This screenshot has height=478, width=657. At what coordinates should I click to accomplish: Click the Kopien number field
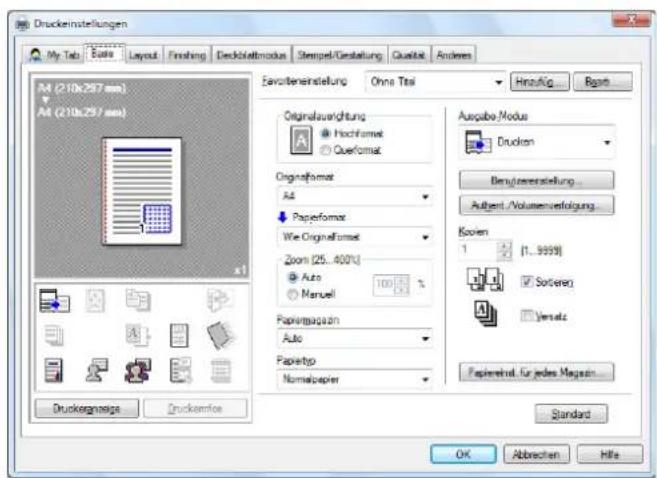[479, 250]
